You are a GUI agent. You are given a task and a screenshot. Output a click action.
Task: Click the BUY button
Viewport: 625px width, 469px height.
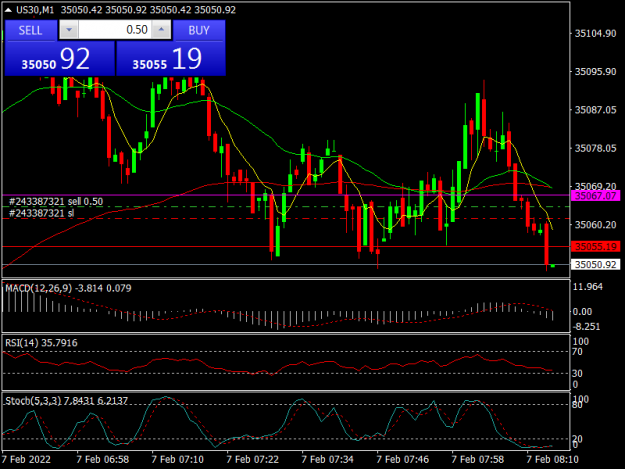coord(199,30)
